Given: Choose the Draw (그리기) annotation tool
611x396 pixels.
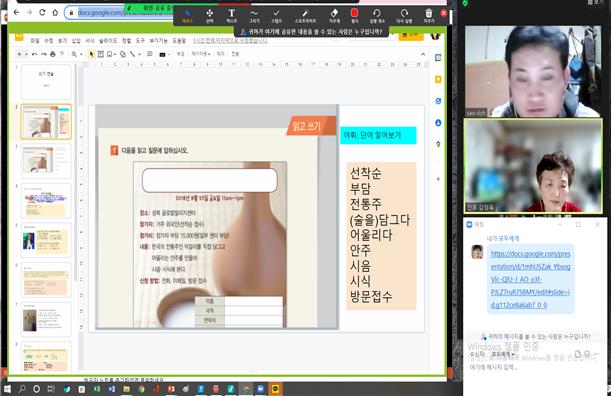Looking at the screenshot, I should coord(254,16).
